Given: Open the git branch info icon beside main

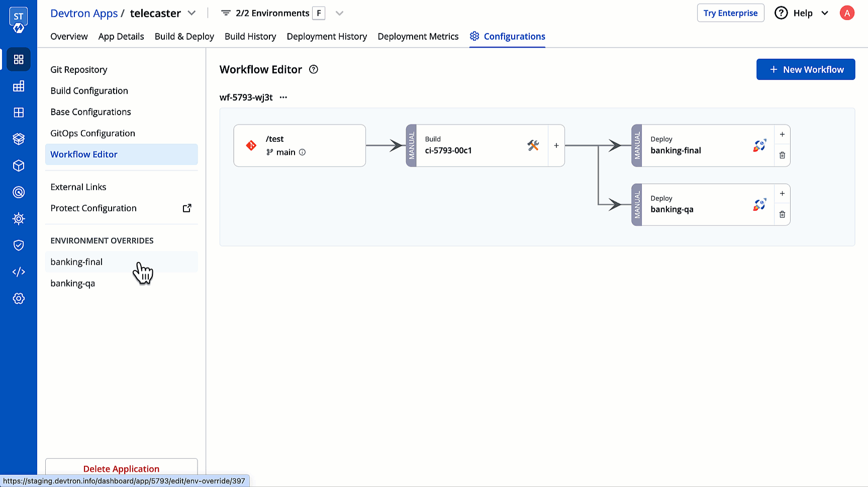Looking at the screenshot, I should click(302, 152).
